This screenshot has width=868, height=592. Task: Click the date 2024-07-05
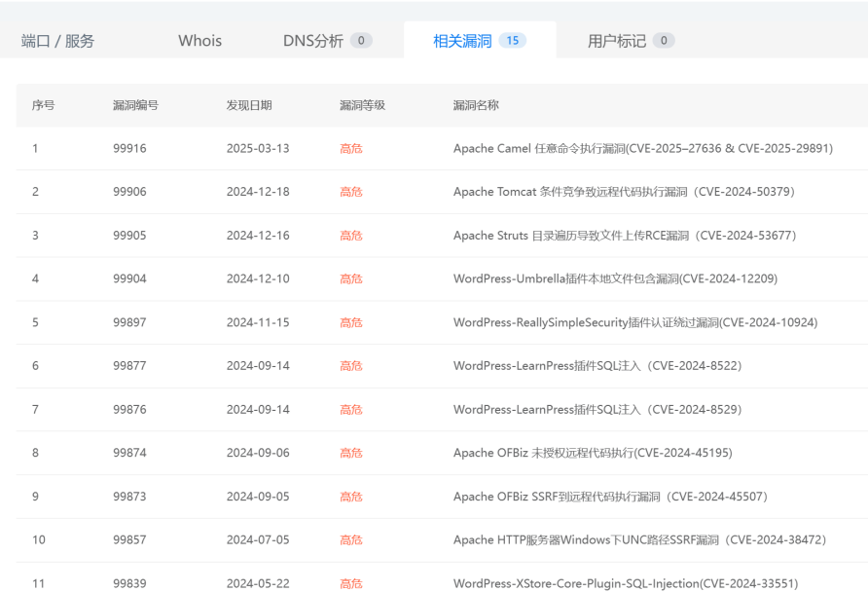[258, 539]
